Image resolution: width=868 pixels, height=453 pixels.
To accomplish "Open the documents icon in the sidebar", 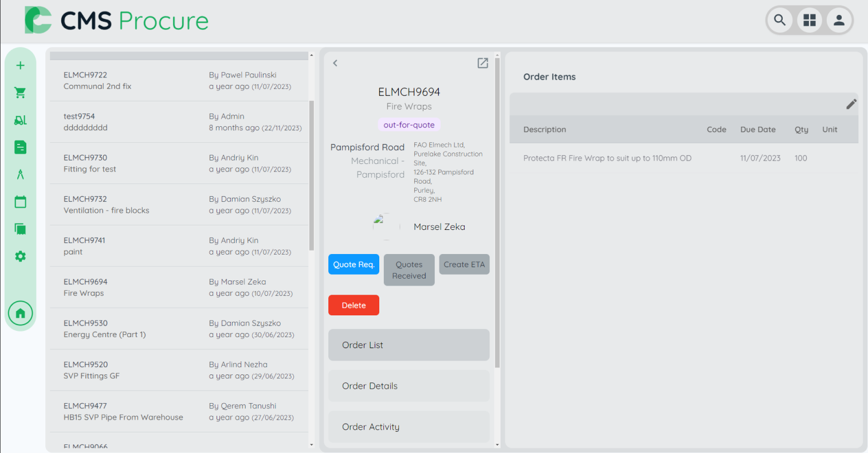I will (x=21, y=147).
